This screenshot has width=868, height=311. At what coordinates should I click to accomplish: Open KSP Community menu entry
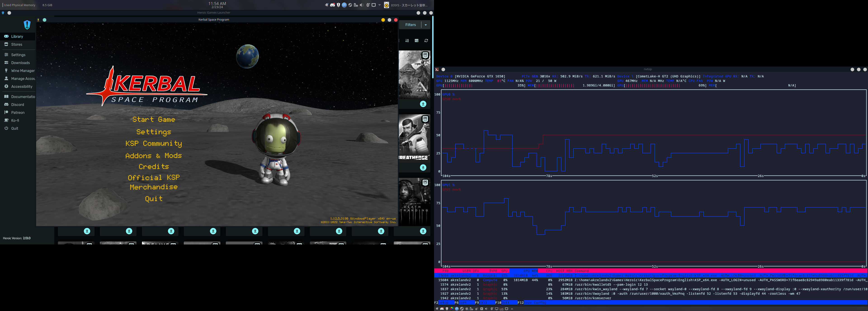(x=154, y=144)
